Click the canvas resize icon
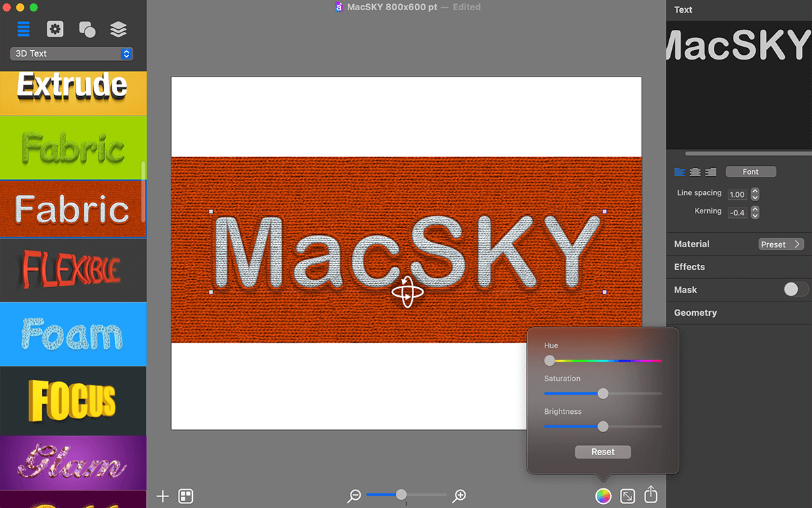This screenshot has height=508, width=812. 627,496
